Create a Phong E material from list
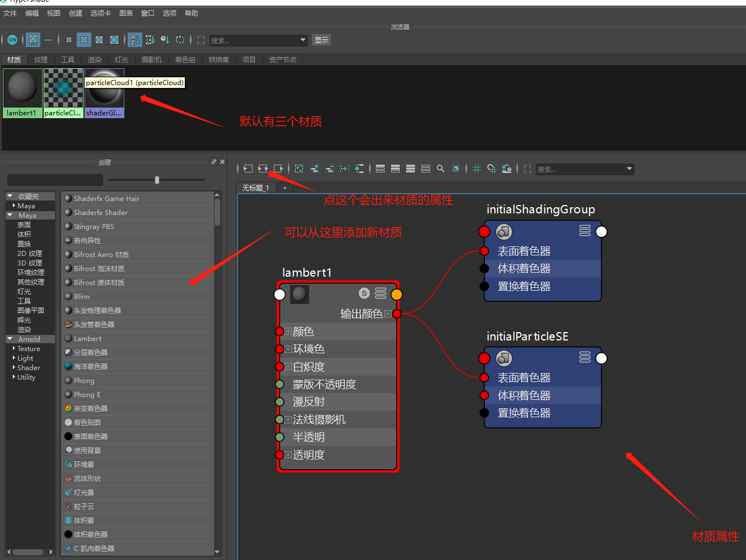This screenshot has height=560, width=746. (138, 394)
